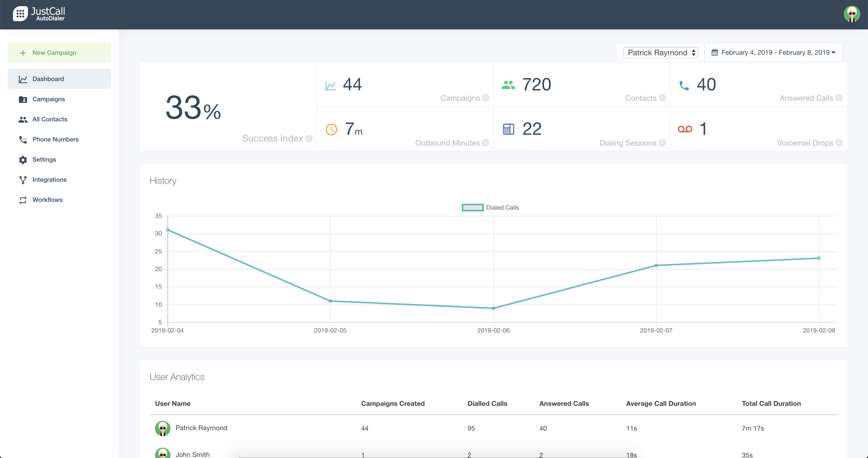Expand the February date range picker

(x=773, y=52)
